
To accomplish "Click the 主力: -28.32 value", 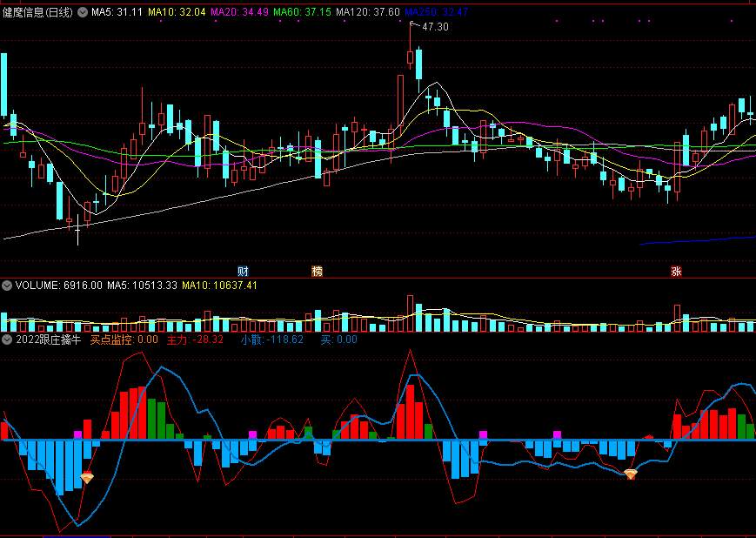I will [195, 340].
